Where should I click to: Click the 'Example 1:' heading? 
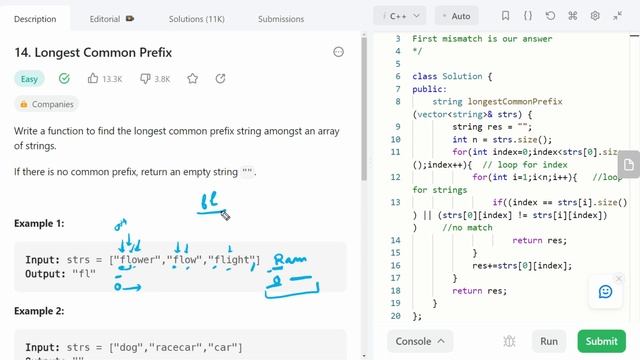pos(39,224)
